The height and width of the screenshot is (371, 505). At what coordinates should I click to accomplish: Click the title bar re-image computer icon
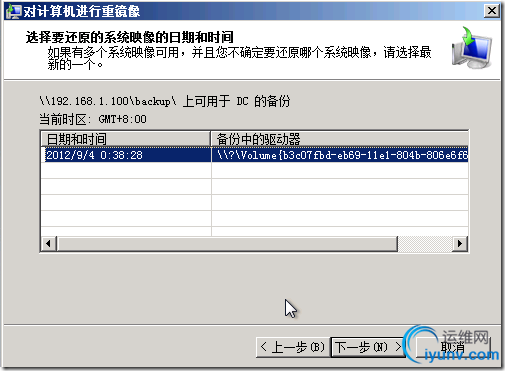click(13, 11)
